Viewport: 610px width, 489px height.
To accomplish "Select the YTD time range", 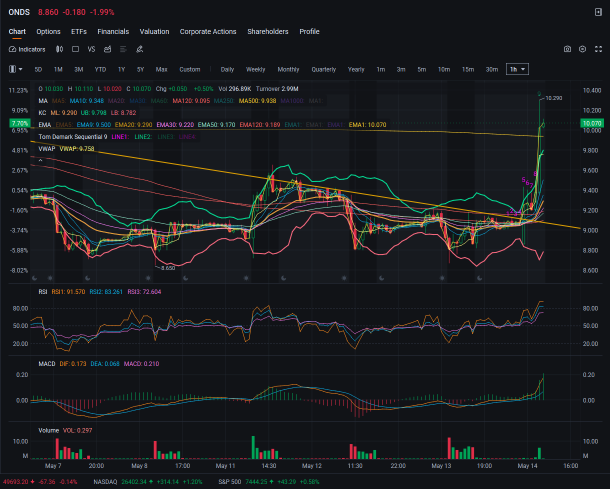I will 100,69.
